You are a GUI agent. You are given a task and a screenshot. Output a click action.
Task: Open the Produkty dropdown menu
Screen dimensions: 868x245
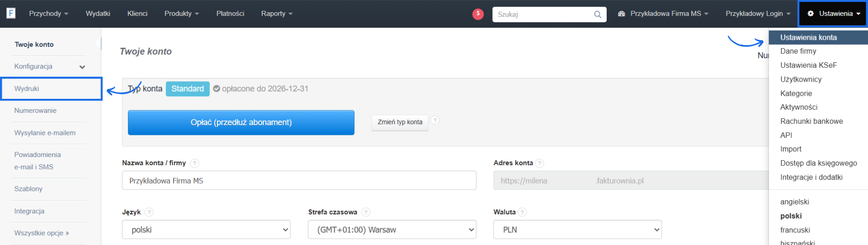[x=181, y=14]
